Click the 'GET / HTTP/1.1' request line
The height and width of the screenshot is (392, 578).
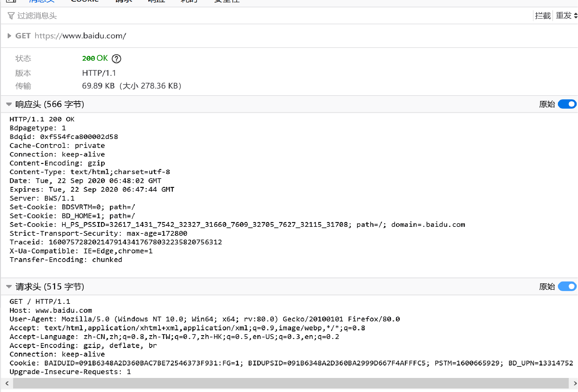(40, 302)
